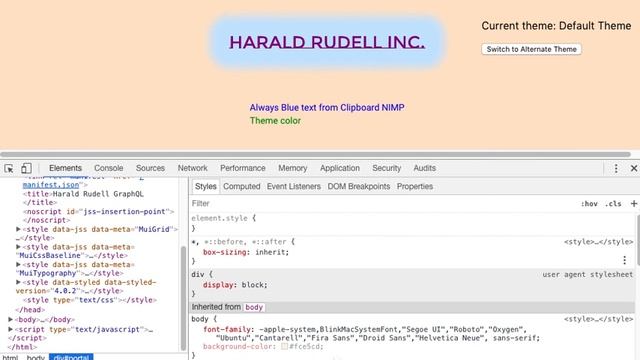Open the Security tab
The image size is (640, 360).
pos(387,168)
